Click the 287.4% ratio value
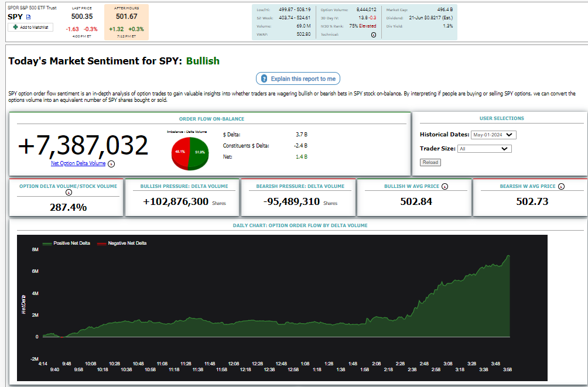Image resolution: width=588 pixels, height=387 pixels. [69, 207]
